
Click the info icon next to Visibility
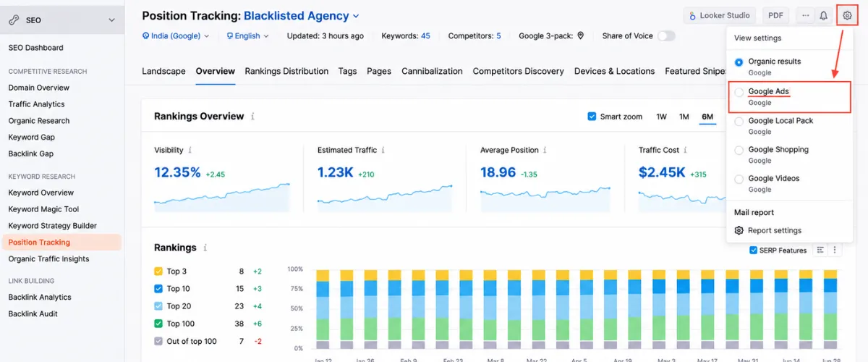[x=190, y=150]
